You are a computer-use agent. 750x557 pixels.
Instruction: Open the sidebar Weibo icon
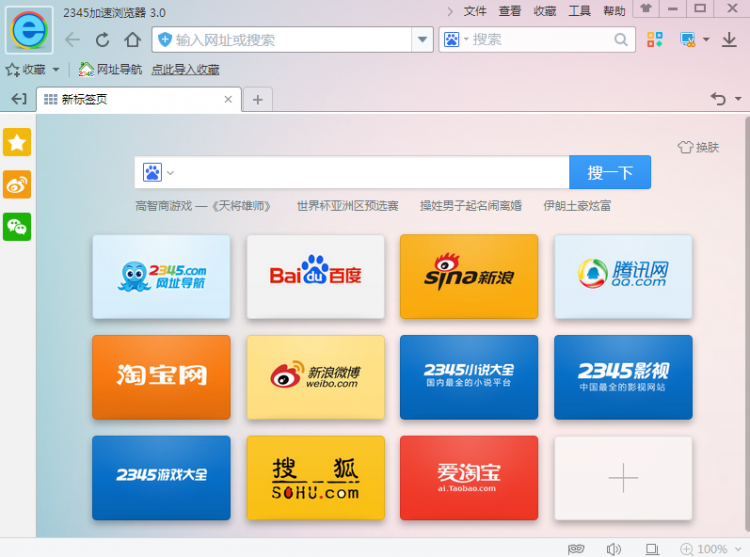click(17, 184)
